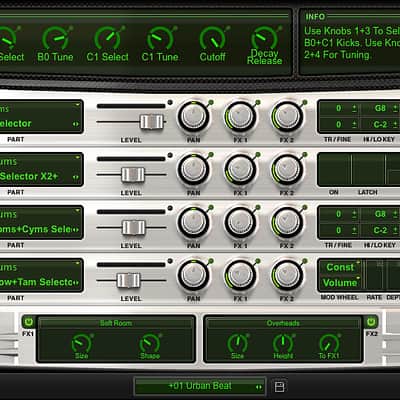This screenshot has width=400, height=400.
Task: Open the Volume mod wheel dropdown
Action: pyautogui.click(x=341, y=283)
